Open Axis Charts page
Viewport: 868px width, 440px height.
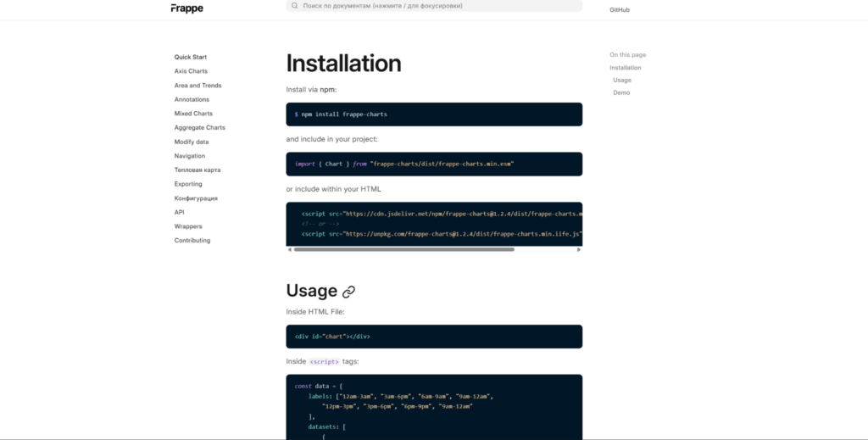click(191, 71)
